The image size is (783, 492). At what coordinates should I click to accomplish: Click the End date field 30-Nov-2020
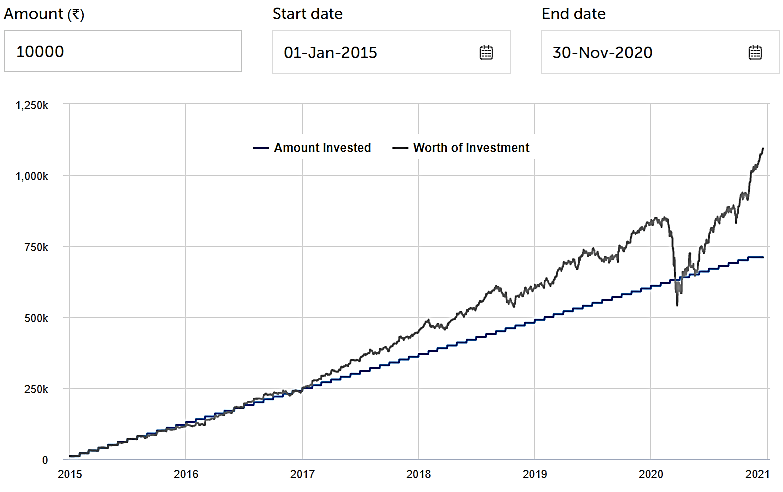coord(640,52)
